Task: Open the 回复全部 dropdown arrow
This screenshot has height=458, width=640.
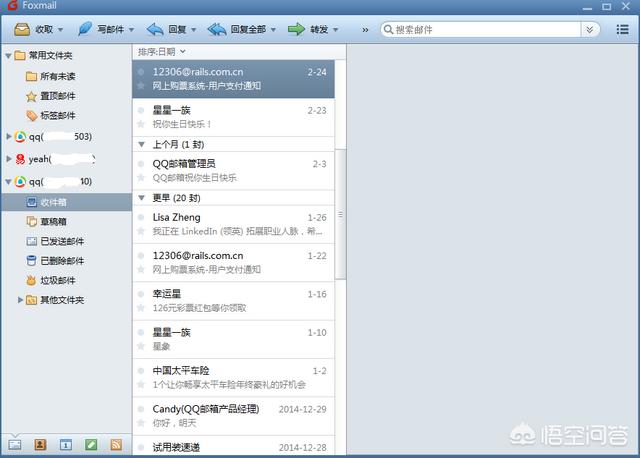Action: tap(273, 30)
